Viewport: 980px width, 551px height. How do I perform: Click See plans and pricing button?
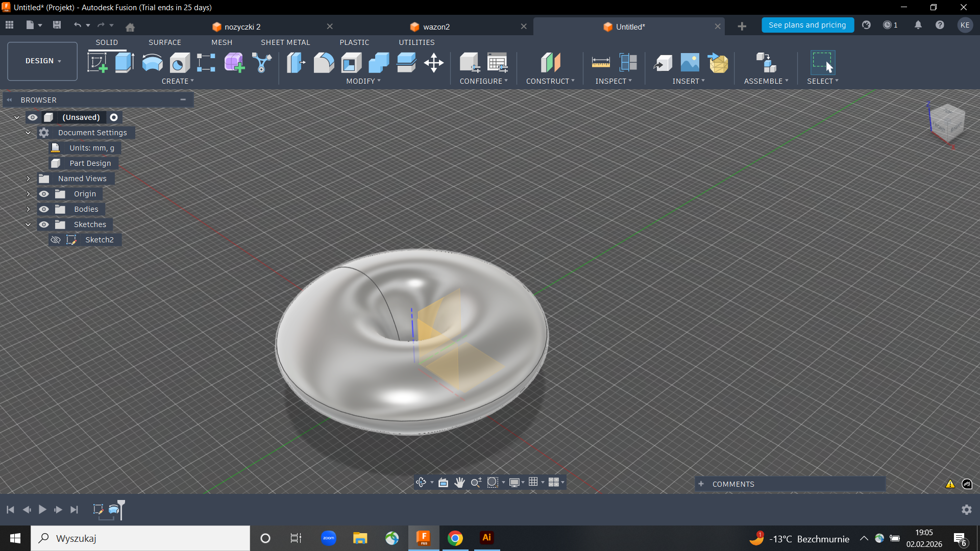click(x=807, y=25)
